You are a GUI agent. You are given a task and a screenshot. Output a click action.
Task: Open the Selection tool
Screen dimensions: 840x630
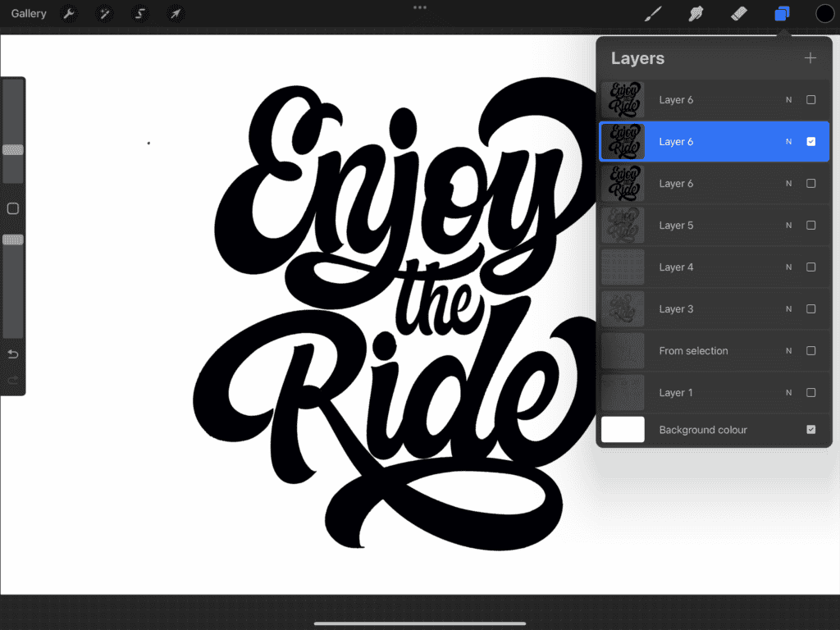tap(139, 13)
